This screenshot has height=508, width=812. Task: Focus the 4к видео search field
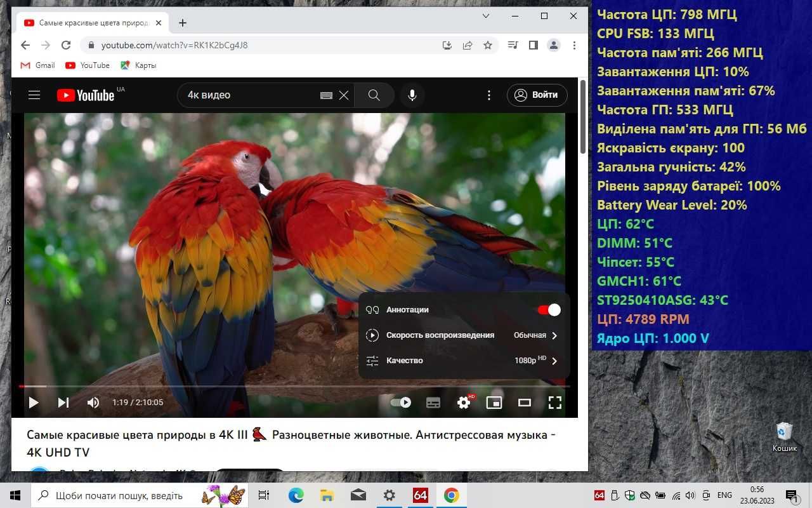click(x=251, y=95)
